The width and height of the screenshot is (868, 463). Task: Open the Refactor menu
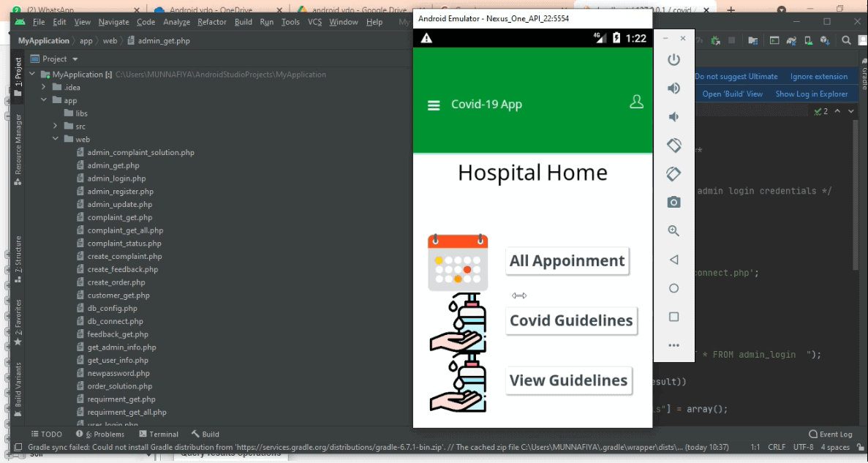click(x=212, y=22)
